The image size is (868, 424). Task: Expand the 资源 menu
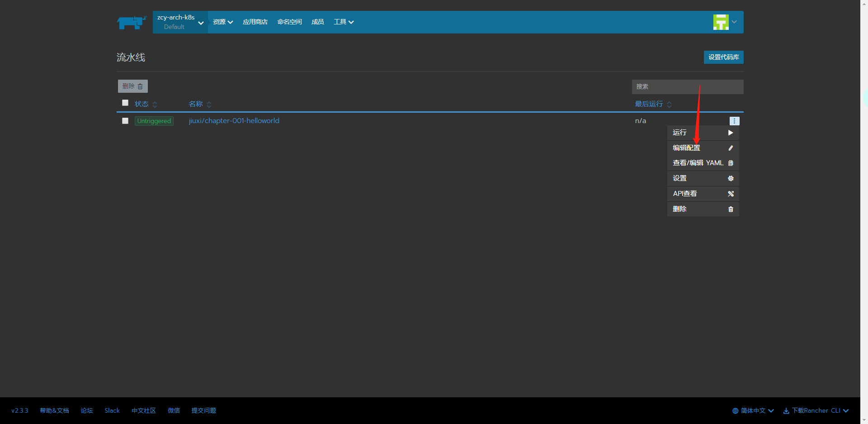pyautogui.click(x=223, y=22)
